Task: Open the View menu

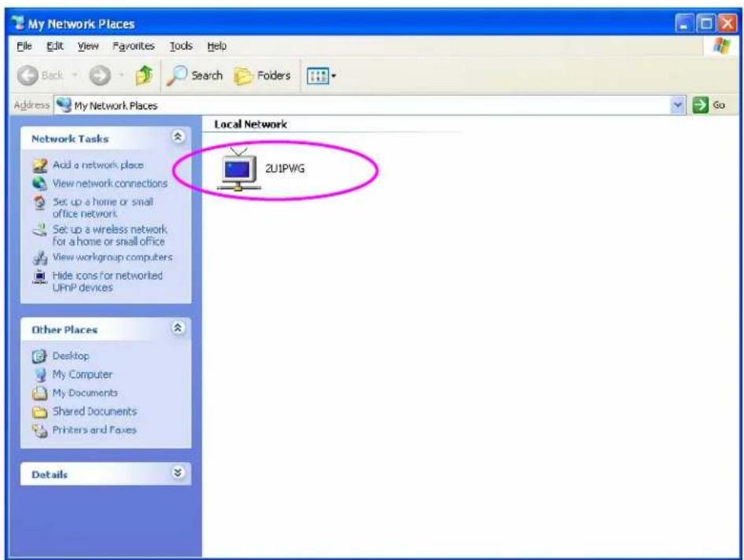Action: [88, 46]
